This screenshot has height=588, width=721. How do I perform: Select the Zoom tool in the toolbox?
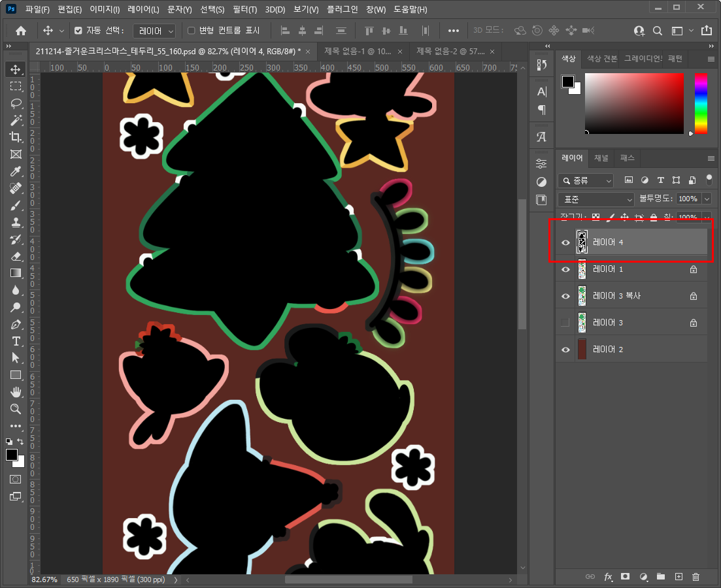pyautogui.click(x=16, y=409)
